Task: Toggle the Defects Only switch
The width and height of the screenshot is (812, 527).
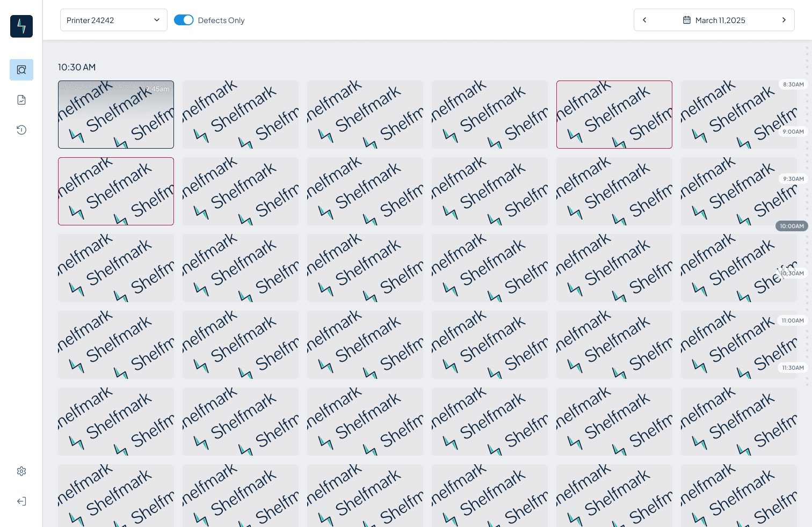Action: pos(184,20)
